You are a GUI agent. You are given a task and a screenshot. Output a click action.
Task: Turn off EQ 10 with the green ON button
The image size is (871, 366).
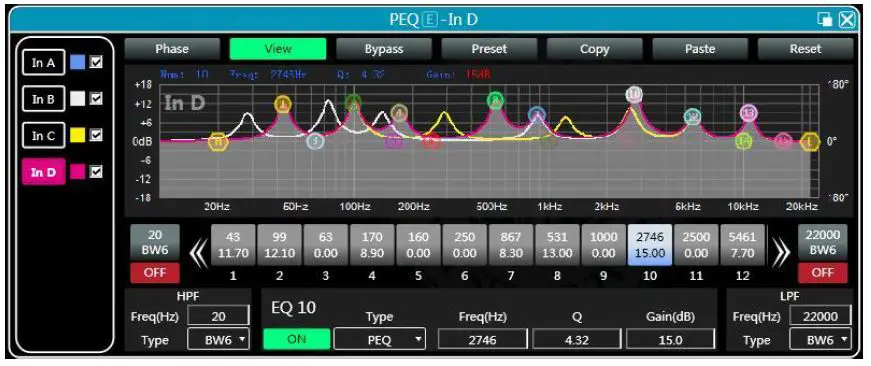[297, 339]
